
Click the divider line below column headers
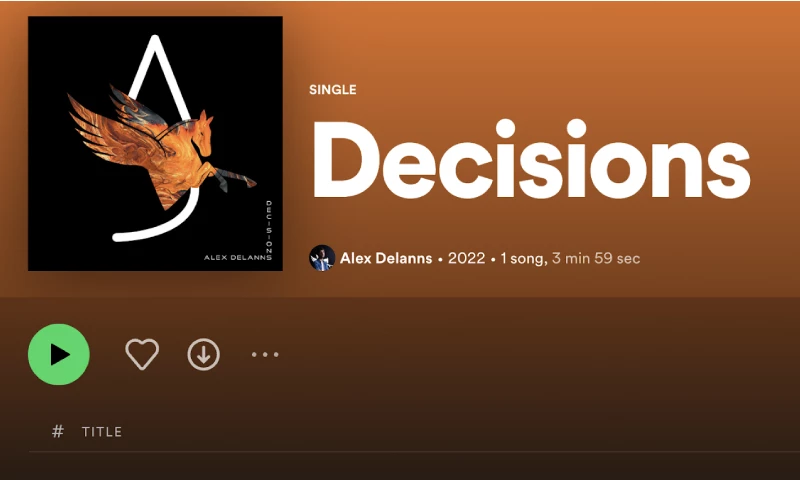tap(414, 452)
